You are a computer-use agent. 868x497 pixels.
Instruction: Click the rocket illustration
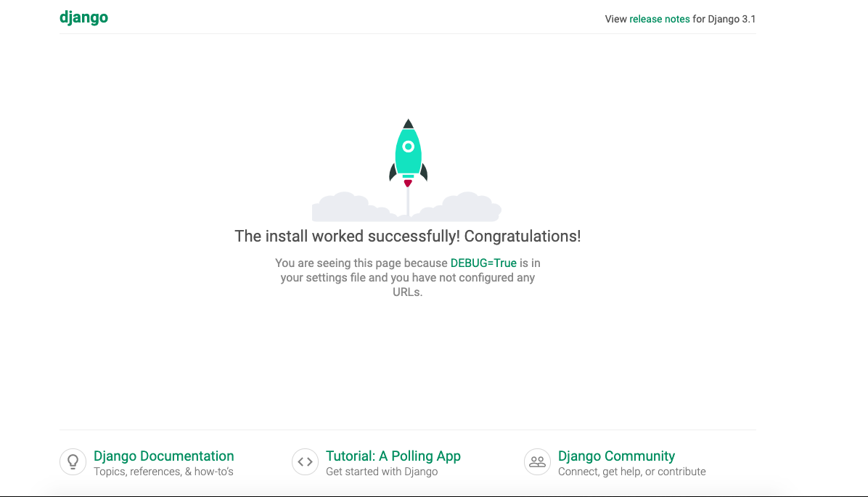(x=408, y=169)
